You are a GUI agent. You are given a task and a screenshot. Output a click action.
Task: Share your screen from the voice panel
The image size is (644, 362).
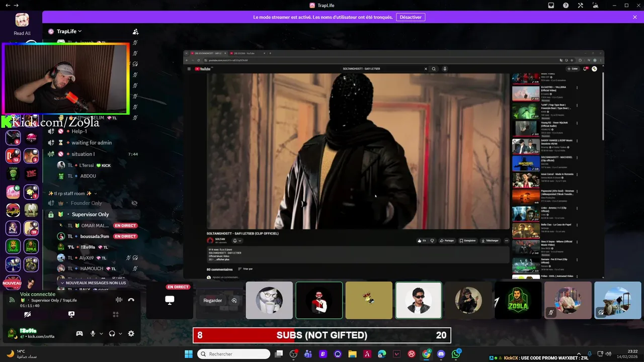[71, 314]
